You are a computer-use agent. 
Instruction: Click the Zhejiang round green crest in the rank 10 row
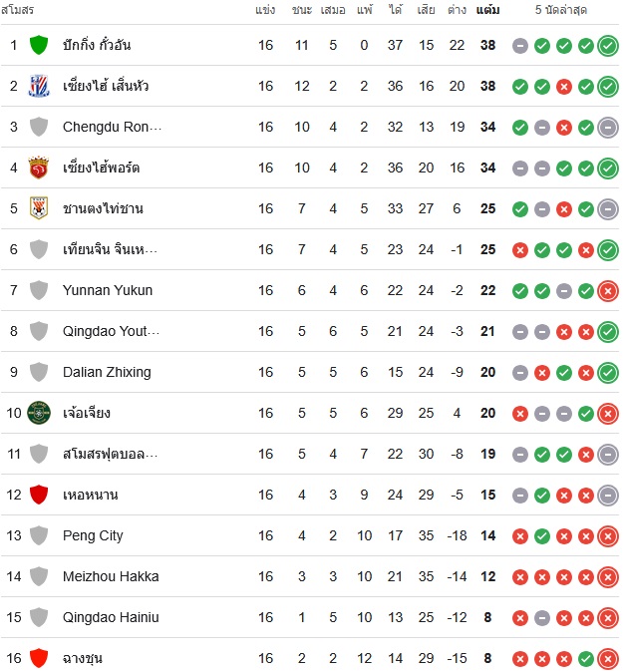[39, 413]
